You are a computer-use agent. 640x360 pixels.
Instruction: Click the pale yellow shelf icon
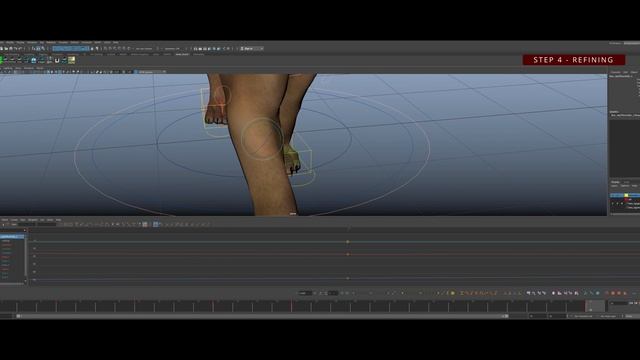pyautogui.click(x=71, y=60)
